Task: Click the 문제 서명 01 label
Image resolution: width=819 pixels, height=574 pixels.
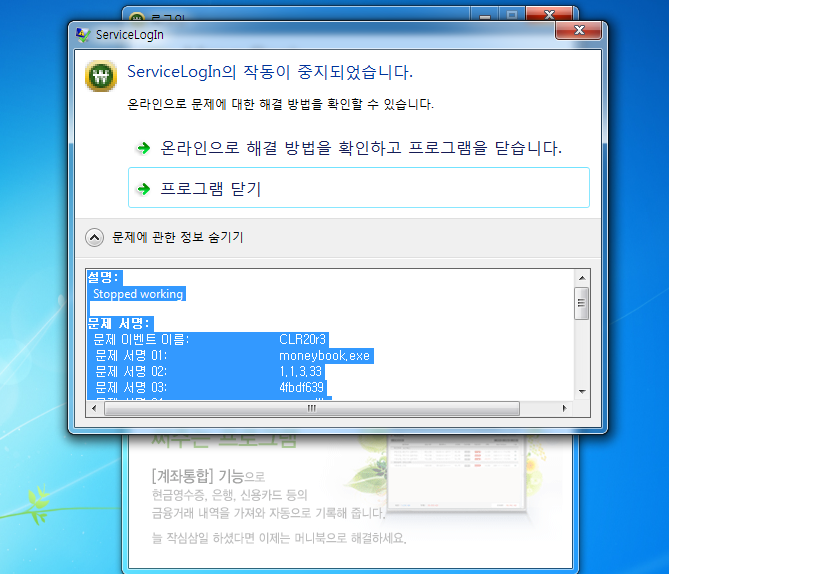Action: click(131, 356)
